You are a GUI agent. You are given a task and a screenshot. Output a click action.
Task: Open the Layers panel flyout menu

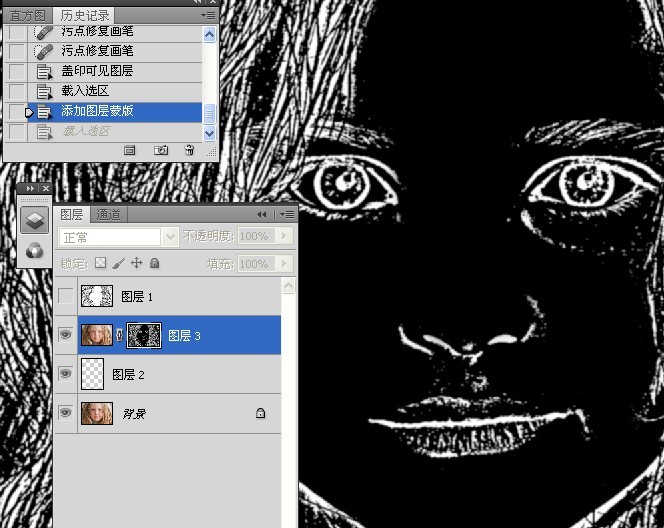[x=287, y=215]
